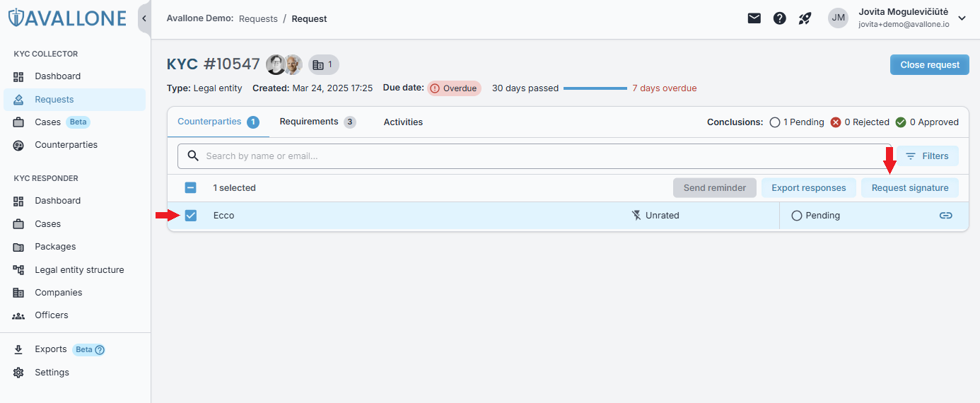Filter by Pending conclusions
Viewport: 980px width, 403px height.
[x=797, y=122]
